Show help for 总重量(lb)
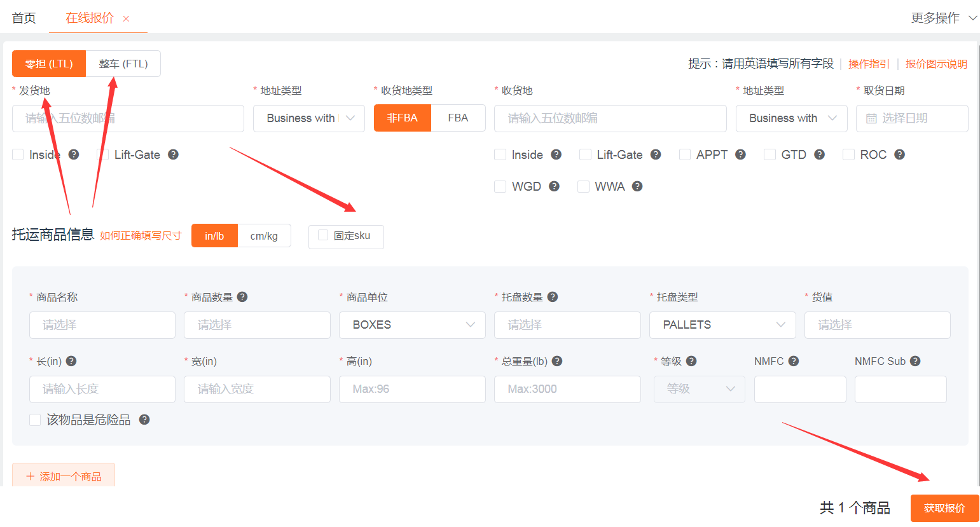 pos(557,361)
